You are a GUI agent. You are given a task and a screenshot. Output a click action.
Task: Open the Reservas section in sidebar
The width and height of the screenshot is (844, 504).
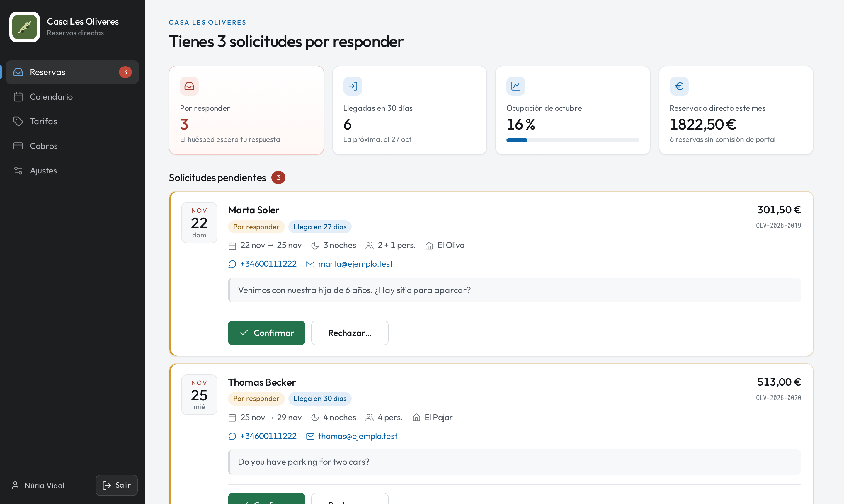[x=72, y=72]
